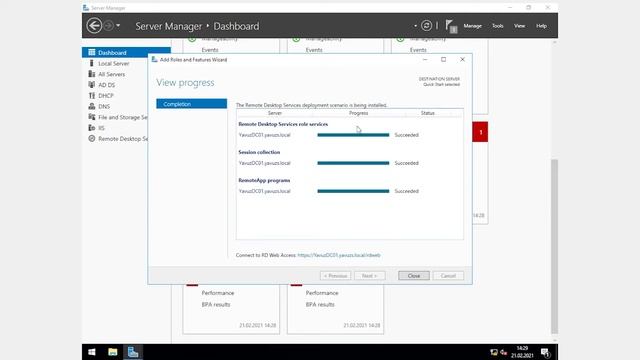Click the 'Remote Desktop Services role services' heading
This screenshot has height=360, width=640.
(283, 124)
